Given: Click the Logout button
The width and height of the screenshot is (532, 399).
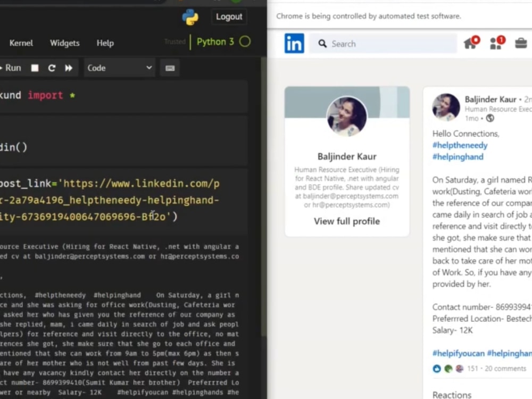Looking at the screenshot, I should tap(229, 16).
